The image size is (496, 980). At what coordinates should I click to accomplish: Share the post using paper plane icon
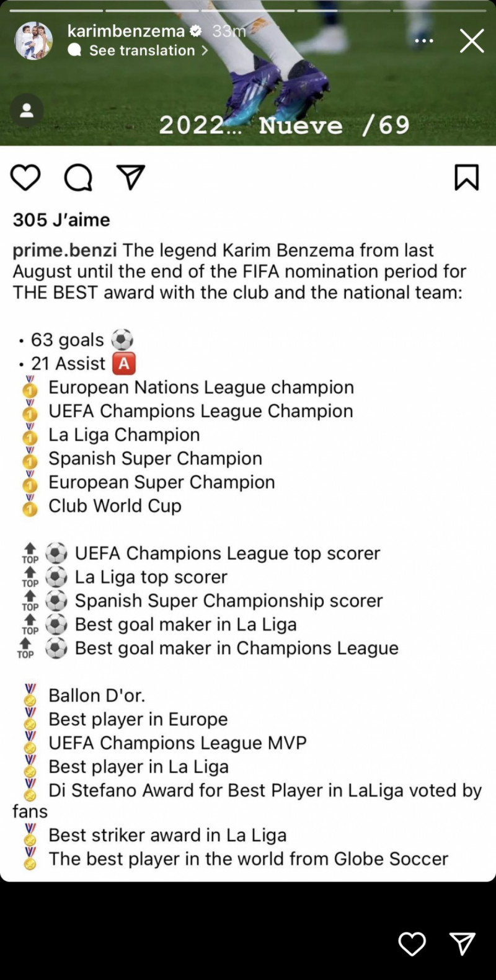[131, 177]
